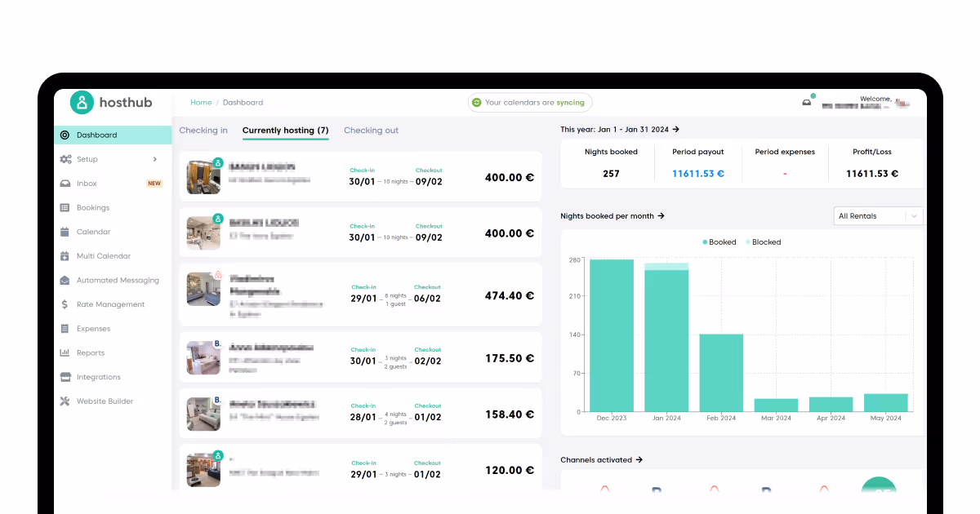This screenshot has width=980, height=514.
Task: Open the top bar inbox notification icon
Action: (x=808, y=101)
